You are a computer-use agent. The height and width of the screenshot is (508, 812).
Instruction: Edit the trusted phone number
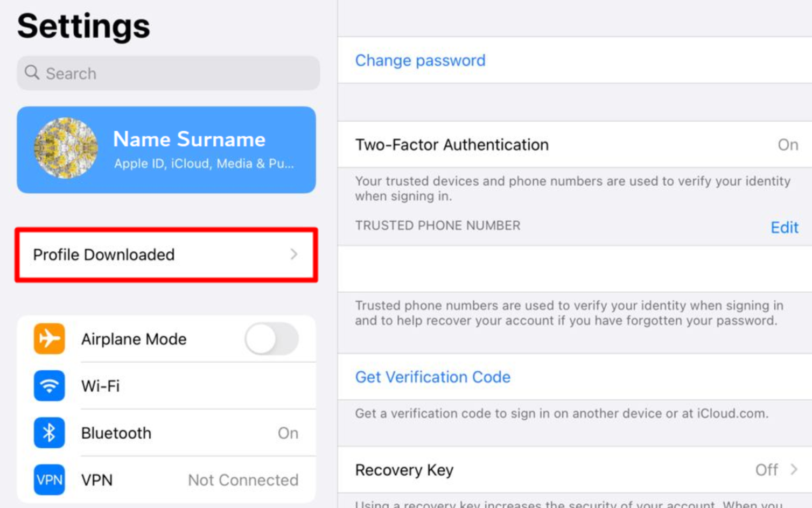click(x=784, y=227)
